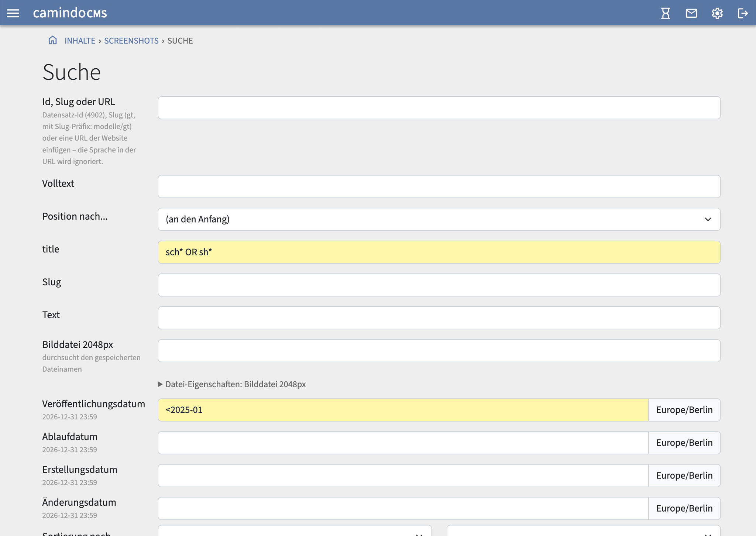
Task: Go to home via breadcrumb house icon
Action: pyautogui.click(x=53, y=40)
